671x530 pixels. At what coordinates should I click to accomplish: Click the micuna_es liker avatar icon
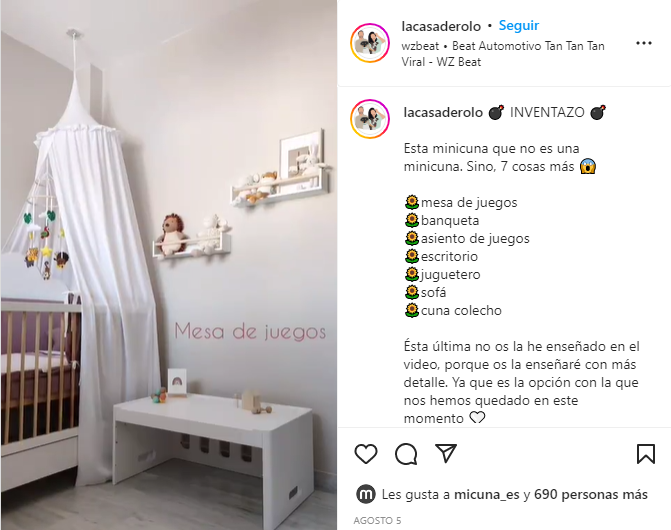coord(366,494)
